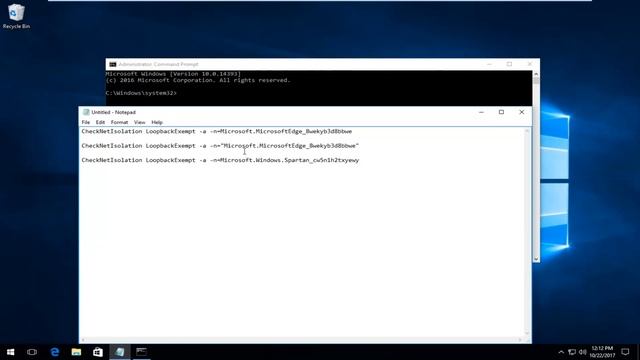Maximize the Notepad window
The height and width of the screenshot is (360, 640).
[x=501, y=112]
